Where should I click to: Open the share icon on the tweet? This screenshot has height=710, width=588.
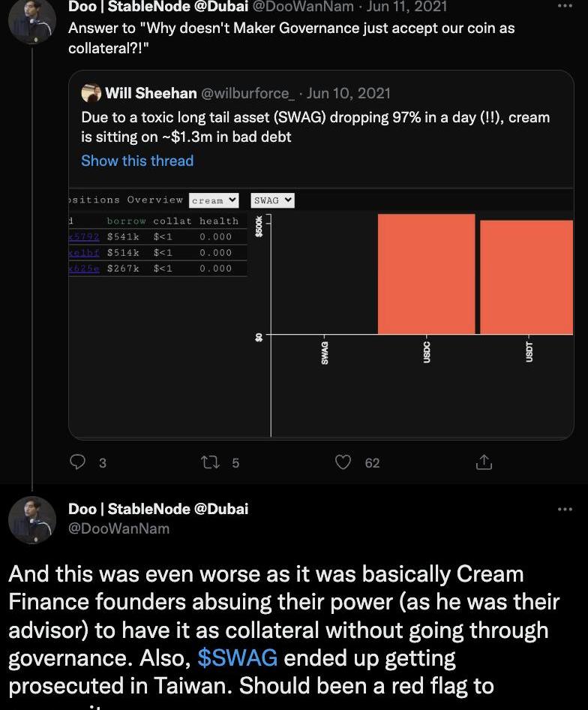(x=484, y=462)
